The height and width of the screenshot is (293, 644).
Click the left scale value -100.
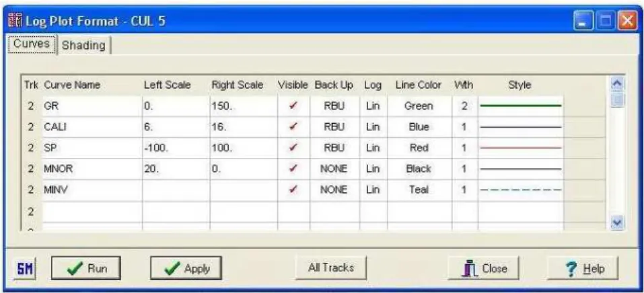click(176, 148)
